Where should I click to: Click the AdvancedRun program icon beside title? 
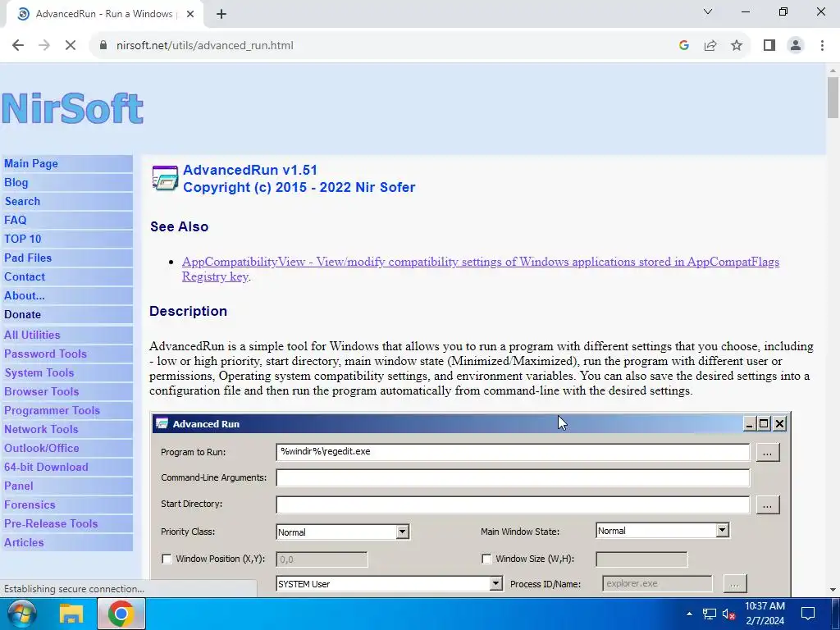coord(164,178)
